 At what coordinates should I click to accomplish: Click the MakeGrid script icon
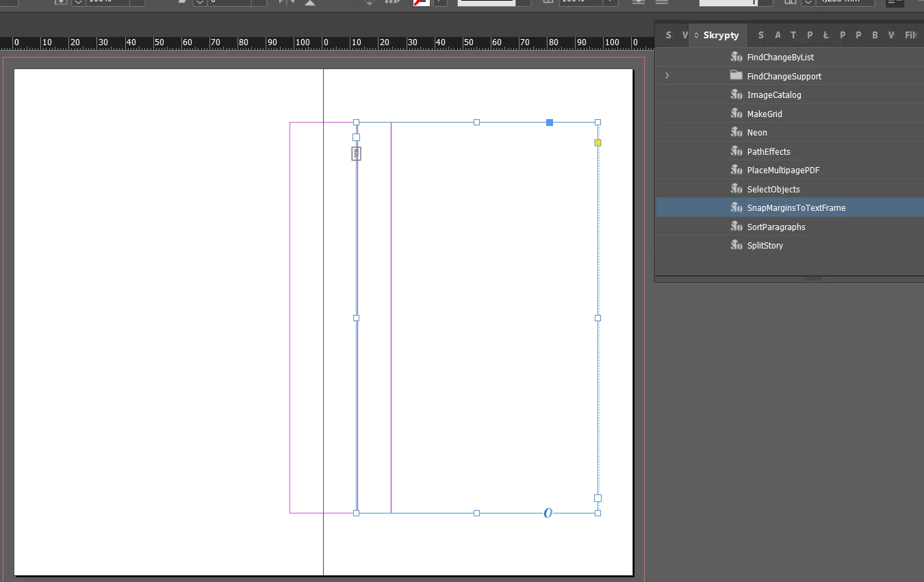tap(736, 113)
